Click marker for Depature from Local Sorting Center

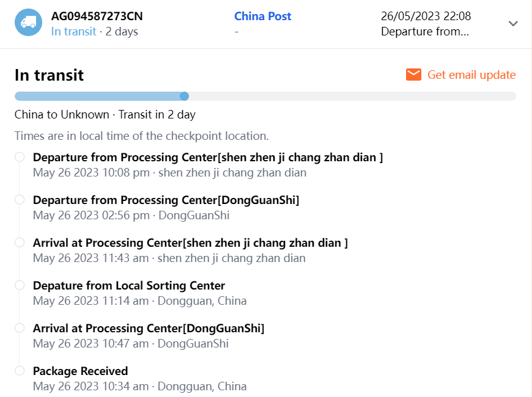tap(20, 285)
